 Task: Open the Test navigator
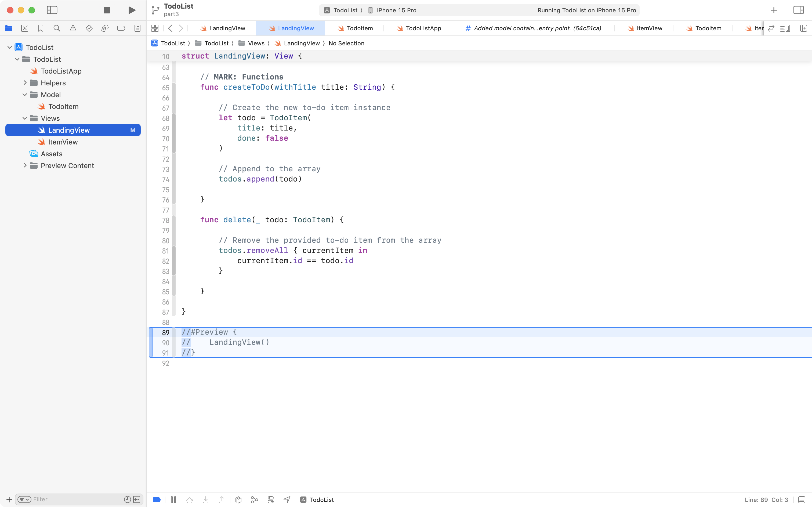(89, 28)
